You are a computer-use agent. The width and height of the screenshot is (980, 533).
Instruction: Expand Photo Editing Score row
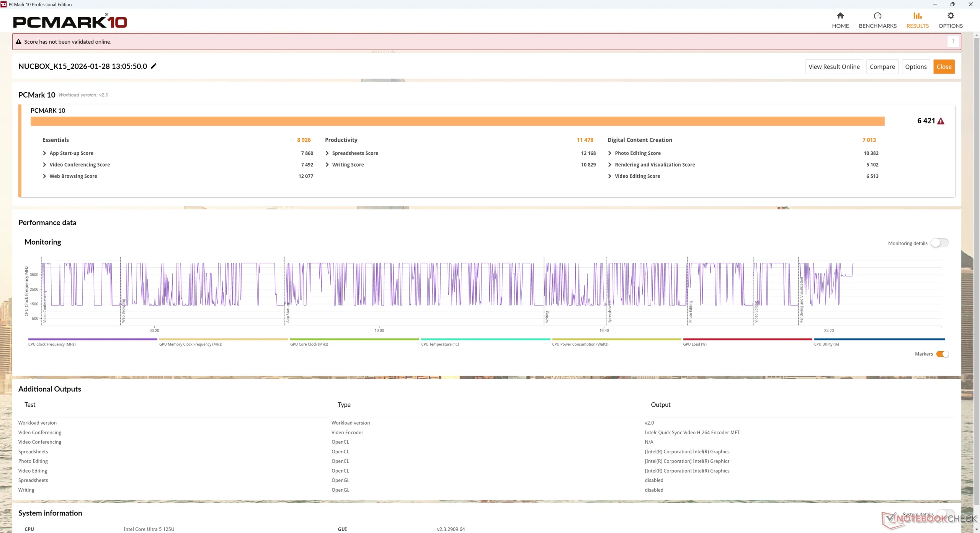(x=609, y=153)
